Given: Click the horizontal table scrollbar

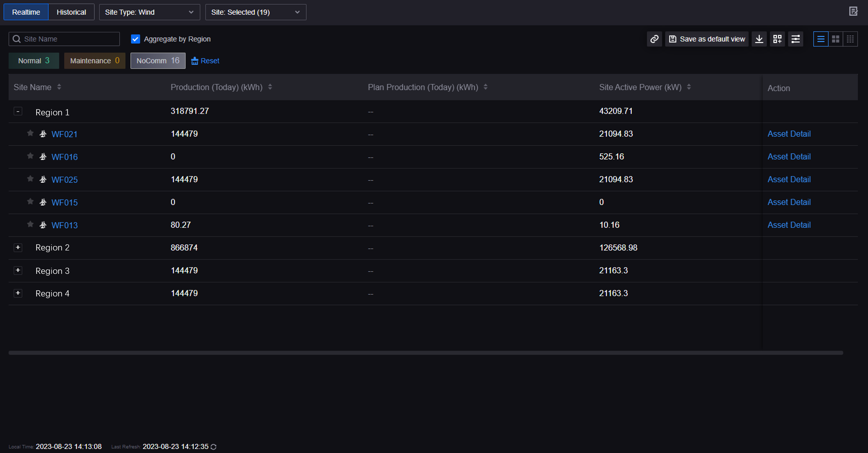Looking at the screenshot, I should coord(425,353).
